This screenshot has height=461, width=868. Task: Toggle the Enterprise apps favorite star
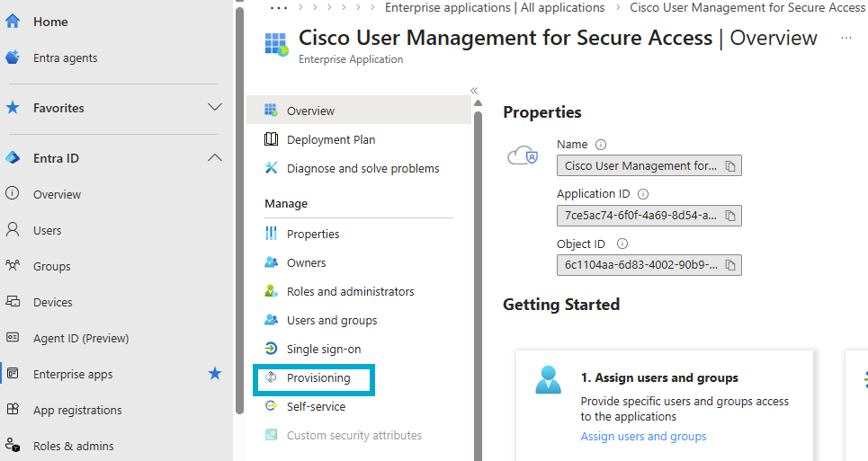[x=215, y=374]
